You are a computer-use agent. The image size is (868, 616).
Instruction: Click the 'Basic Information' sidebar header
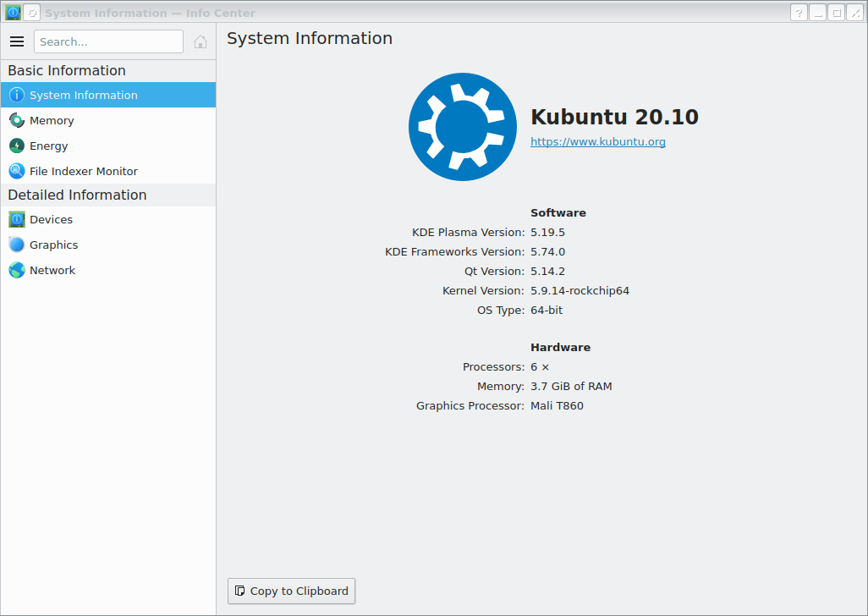pos(67,70)
